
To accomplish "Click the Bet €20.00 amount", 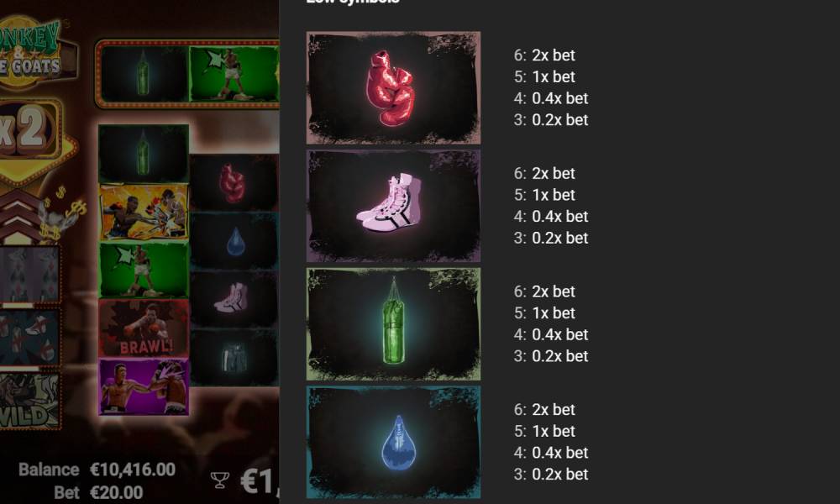I will pos(98,492).
